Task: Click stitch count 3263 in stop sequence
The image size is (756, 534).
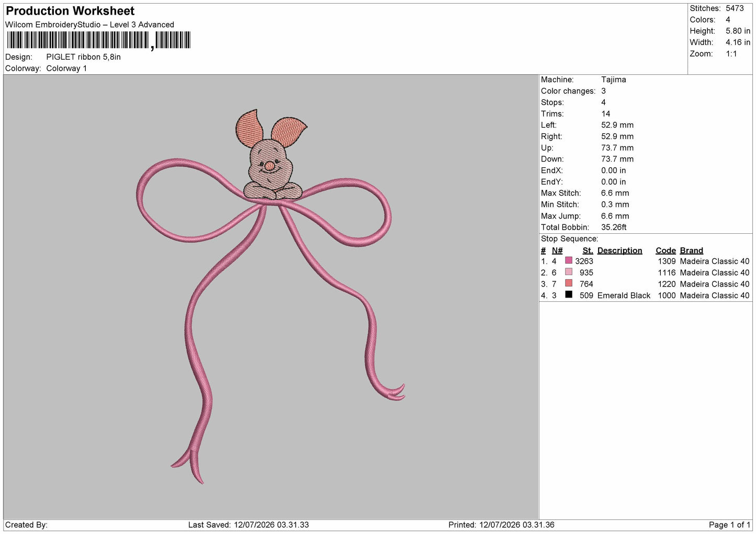Action: [584, 262]
